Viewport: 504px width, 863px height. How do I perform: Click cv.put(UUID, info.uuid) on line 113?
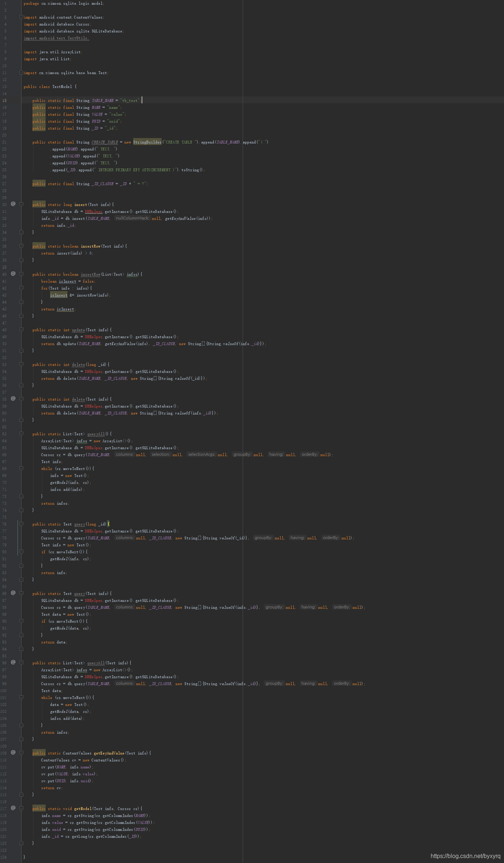68,781
